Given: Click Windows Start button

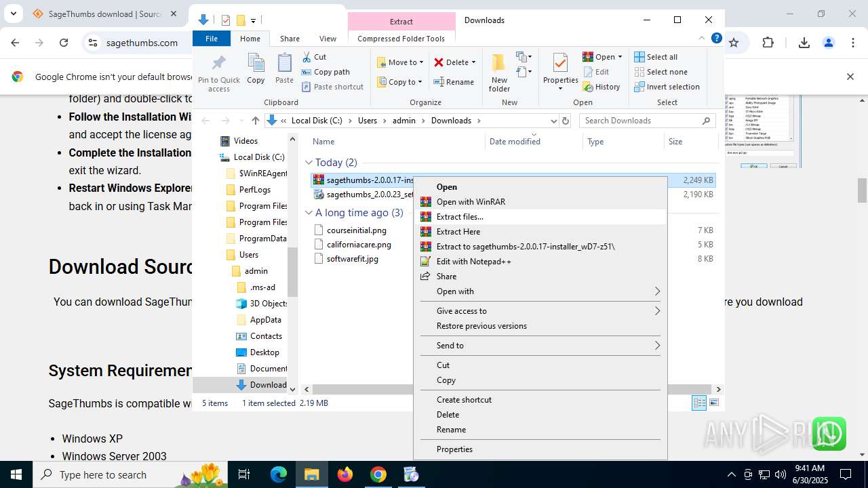Looking at the screenshot, I should pyautogui.click(x=16, y=474).
